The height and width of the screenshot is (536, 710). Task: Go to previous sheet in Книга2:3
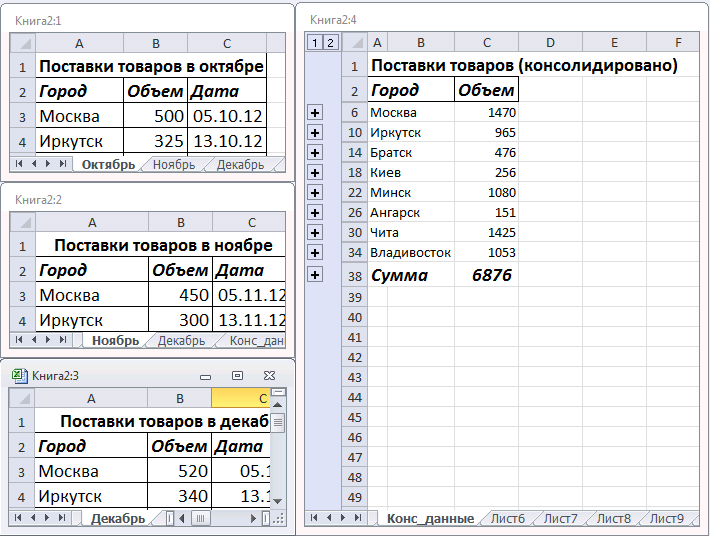(33, 517)
